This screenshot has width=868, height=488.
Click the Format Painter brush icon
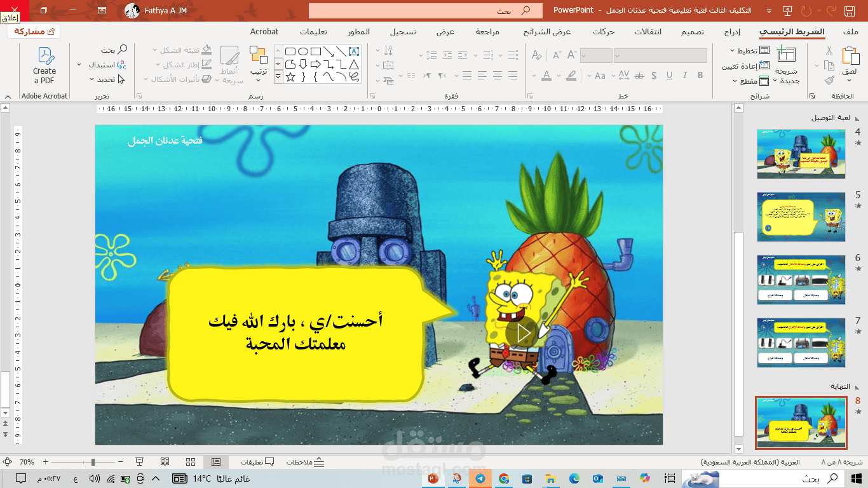coord(829,81)
